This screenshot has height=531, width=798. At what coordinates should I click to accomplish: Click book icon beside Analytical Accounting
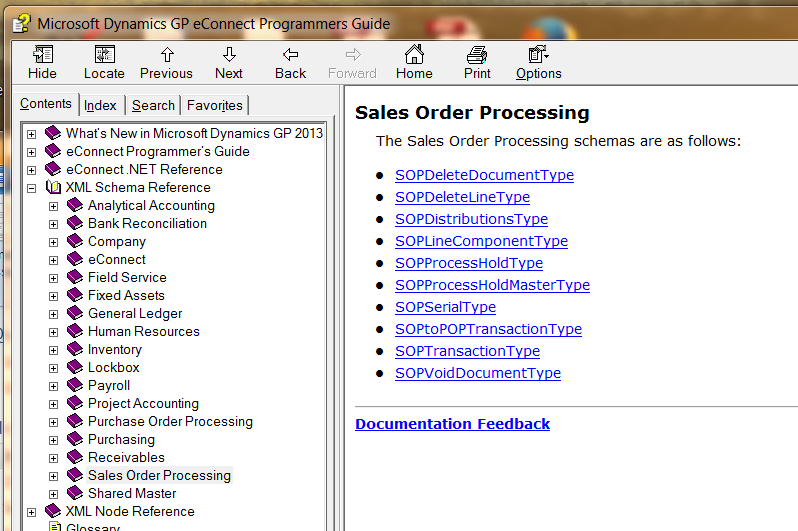(x=75, y=205)
